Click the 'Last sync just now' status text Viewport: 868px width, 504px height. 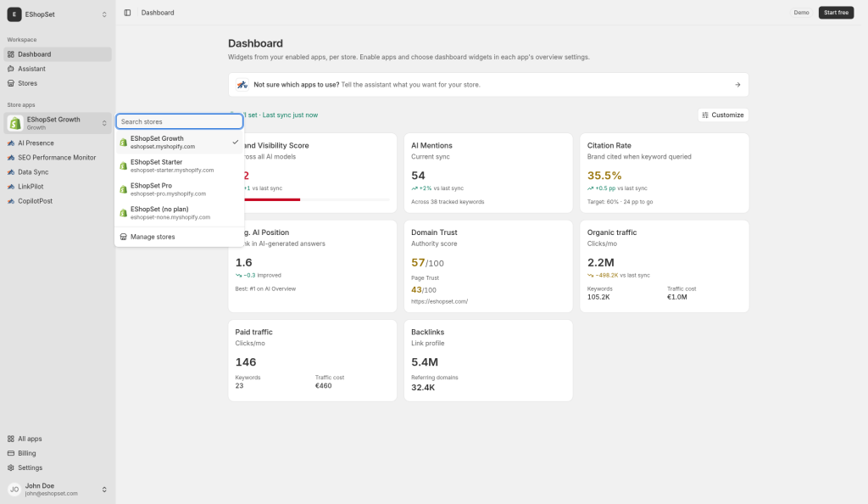[x=290, y=115]
